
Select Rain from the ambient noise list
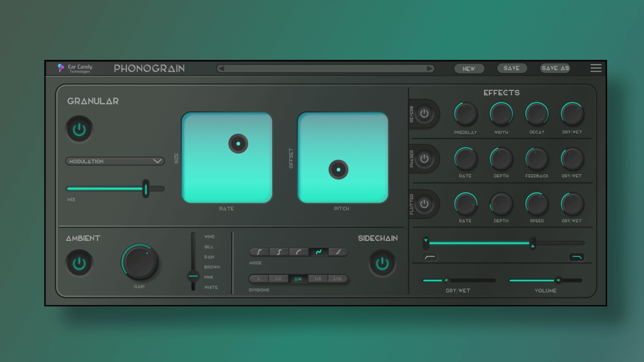209,257
